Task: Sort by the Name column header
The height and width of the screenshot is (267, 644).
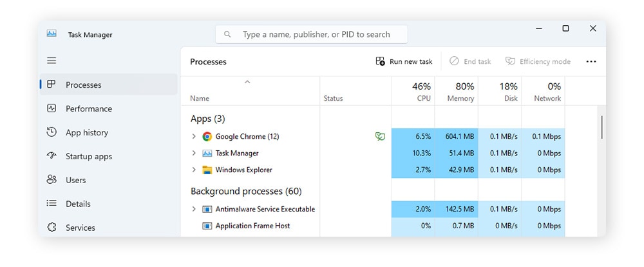Action: (x=250, y=91)
